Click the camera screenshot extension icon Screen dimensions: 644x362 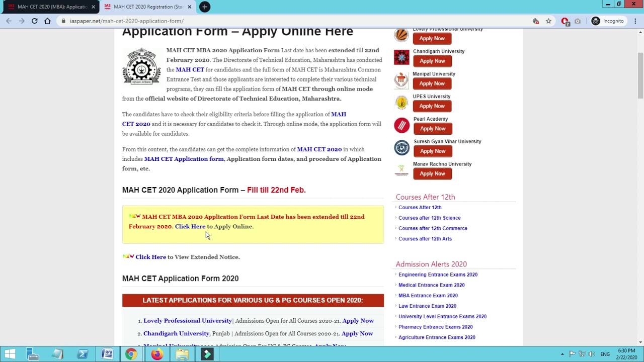click(578, 21)
